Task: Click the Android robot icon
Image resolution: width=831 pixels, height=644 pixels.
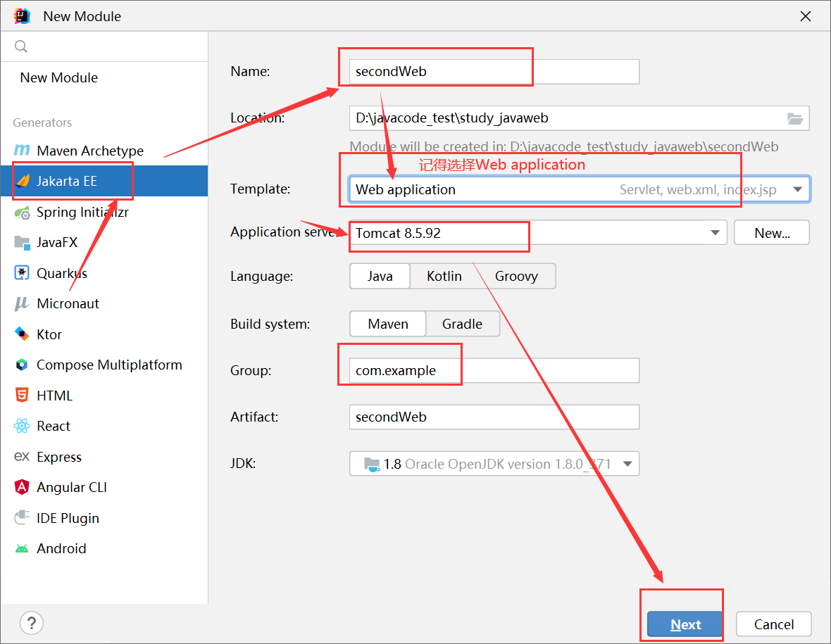Action: [22, 549]
